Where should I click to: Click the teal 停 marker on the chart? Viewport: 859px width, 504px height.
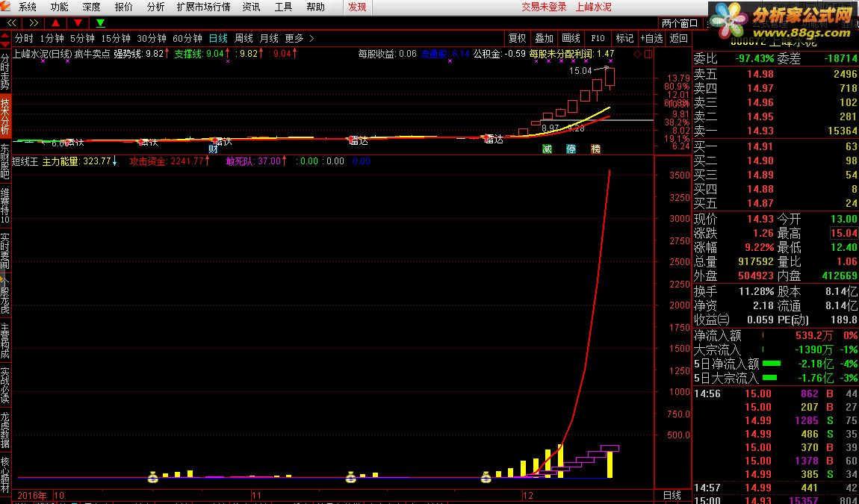click(571, 149)
